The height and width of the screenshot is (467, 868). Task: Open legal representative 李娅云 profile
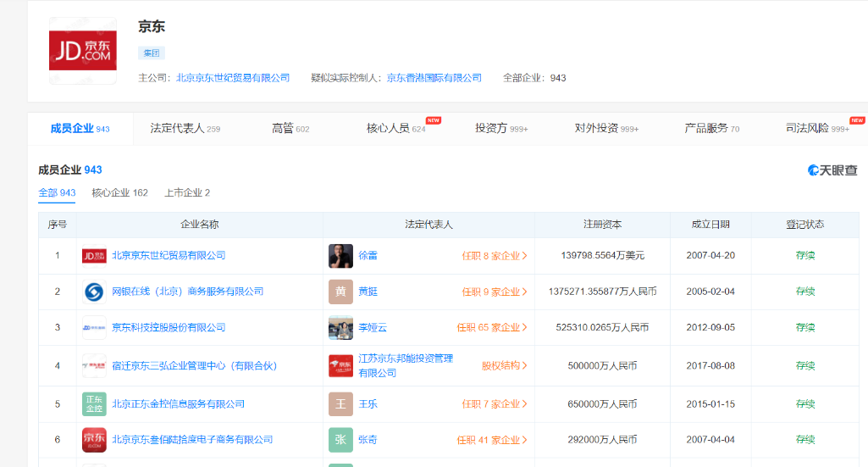[x=373, y=327]
